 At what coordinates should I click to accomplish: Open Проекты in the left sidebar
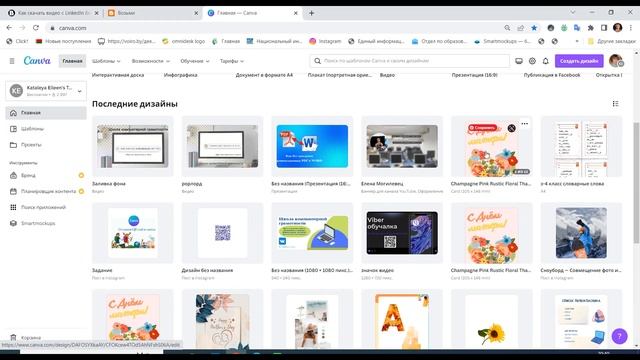point(46,144)
